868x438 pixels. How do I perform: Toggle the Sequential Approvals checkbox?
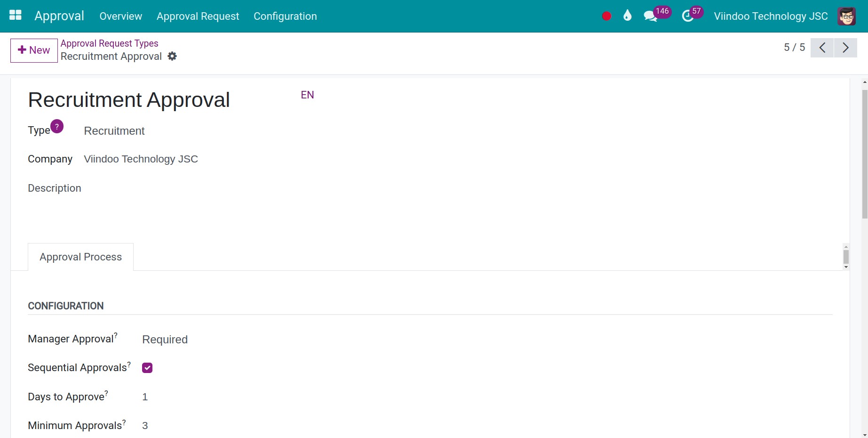click(x=147, y=368)
